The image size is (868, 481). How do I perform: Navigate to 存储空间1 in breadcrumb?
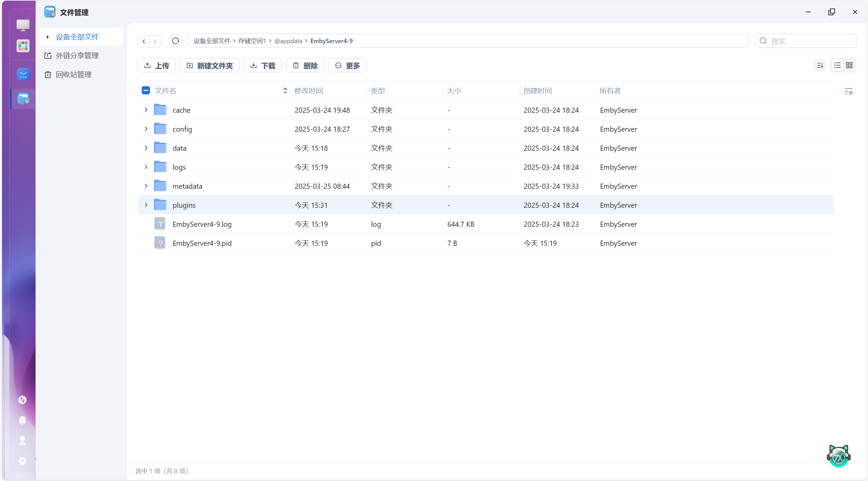click(x=252, y=41)
